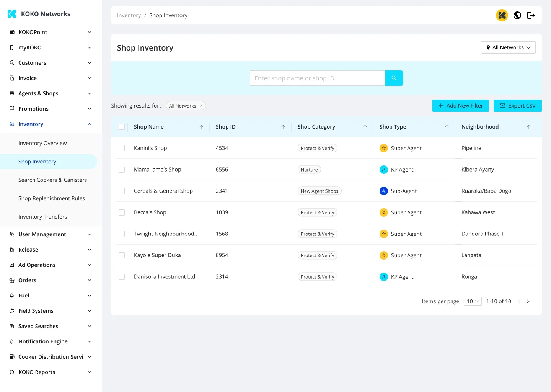
Task: Click the Nurture category tag
Action: [309, 170]
